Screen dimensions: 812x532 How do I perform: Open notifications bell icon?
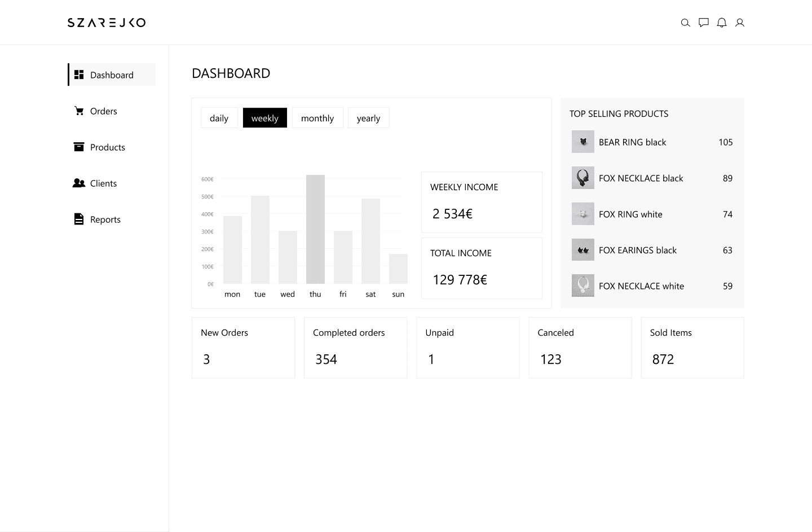coord(722,23)
